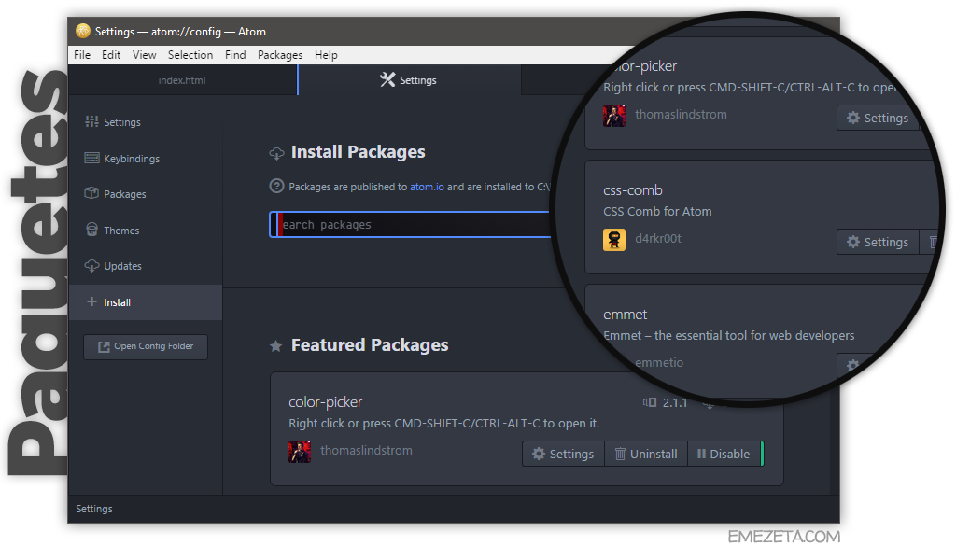Click the Packages box icon
The height and width of the screenshot is (560, 956).
91,193
